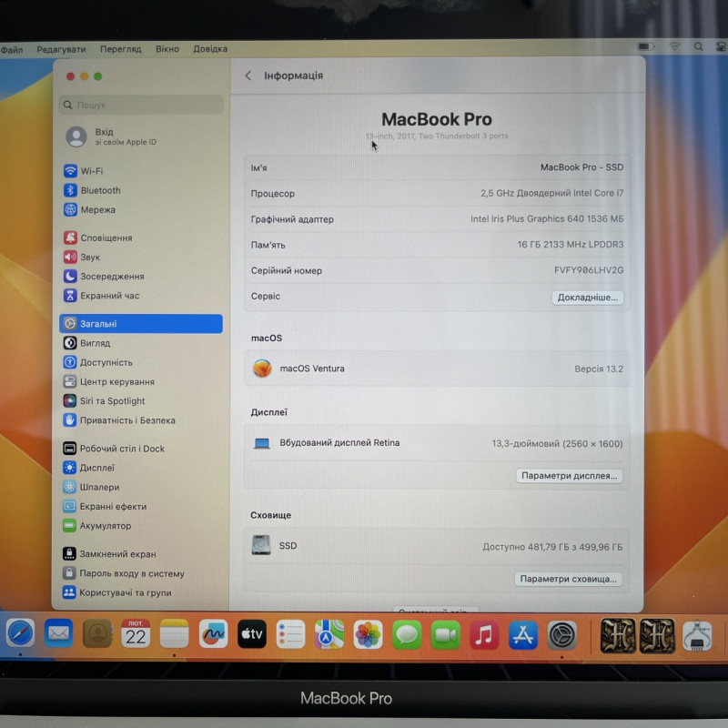Viewport: 728px width, 728px height.
Task: Open Параметри дисплея button
Action: click(x=570, y=476)
